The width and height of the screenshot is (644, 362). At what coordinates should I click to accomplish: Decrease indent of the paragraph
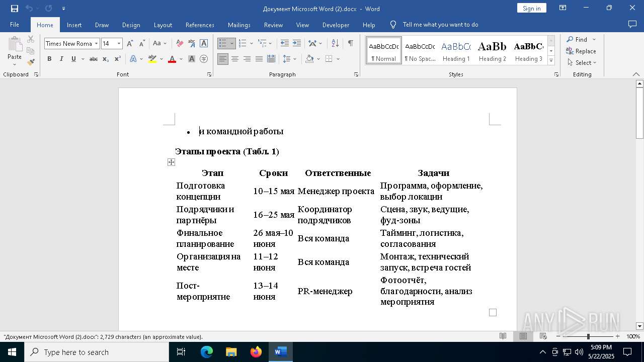click(285, 44)
